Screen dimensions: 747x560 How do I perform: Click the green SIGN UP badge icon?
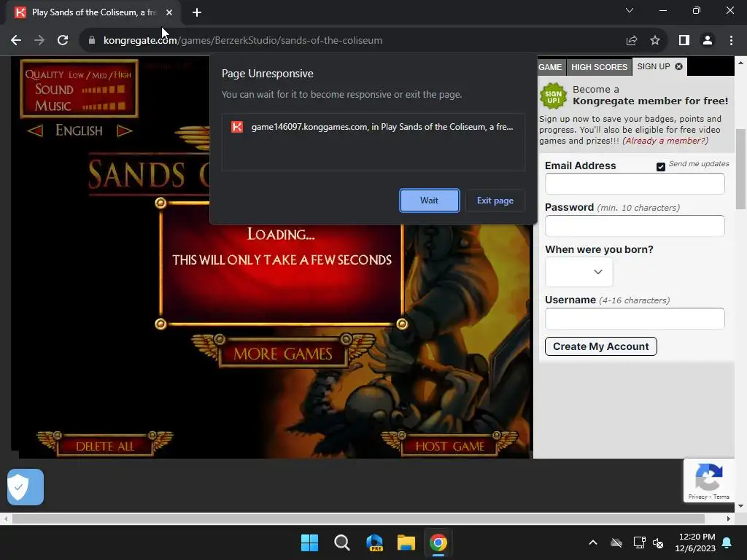pos(553,97)
